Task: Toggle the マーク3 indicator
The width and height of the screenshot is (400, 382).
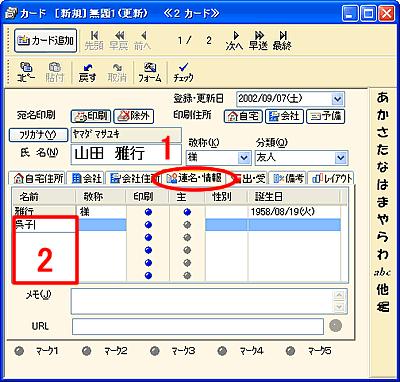Action: click(155, 351)
